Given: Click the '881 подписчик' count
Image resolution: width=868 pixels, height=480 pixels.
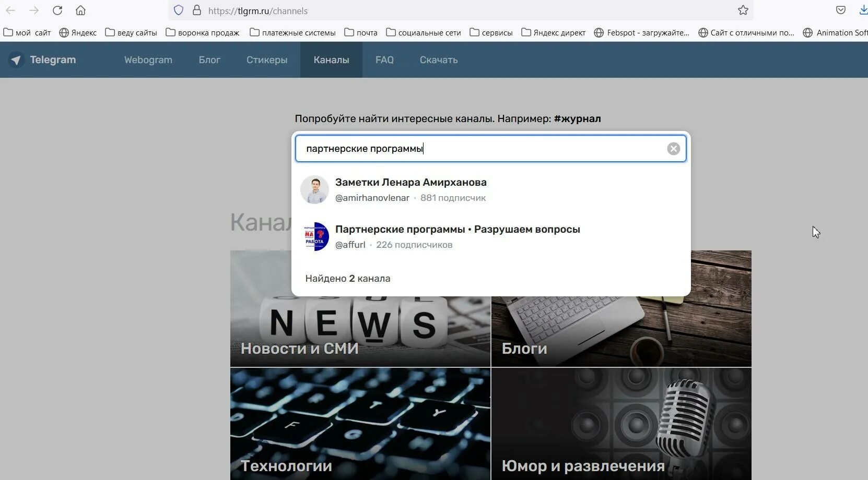Looking at the screenshot, I should click(453, 198).
